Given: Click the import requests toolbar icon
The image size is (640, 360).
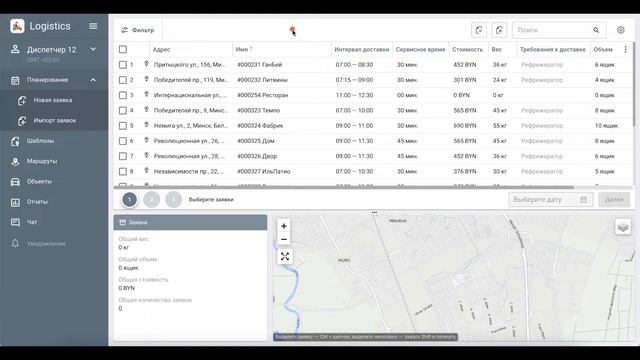Looking at the screenshot, I should pos(499,30).
